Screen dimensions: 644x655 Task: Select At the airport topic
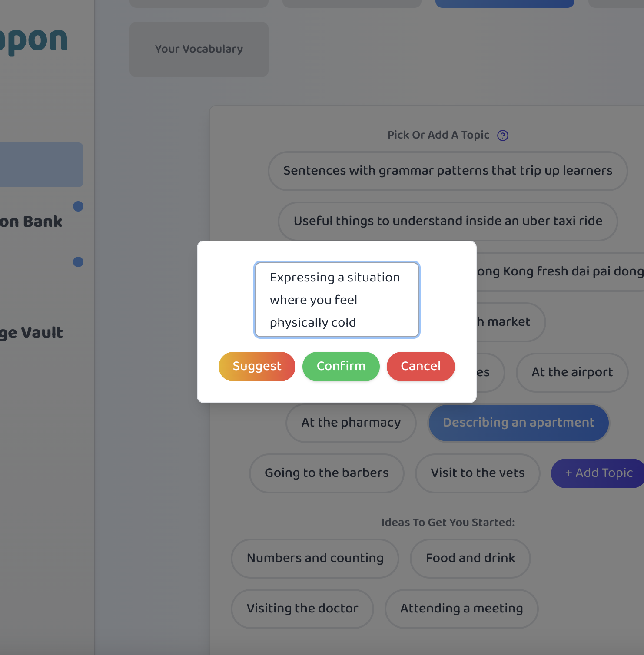572,372
